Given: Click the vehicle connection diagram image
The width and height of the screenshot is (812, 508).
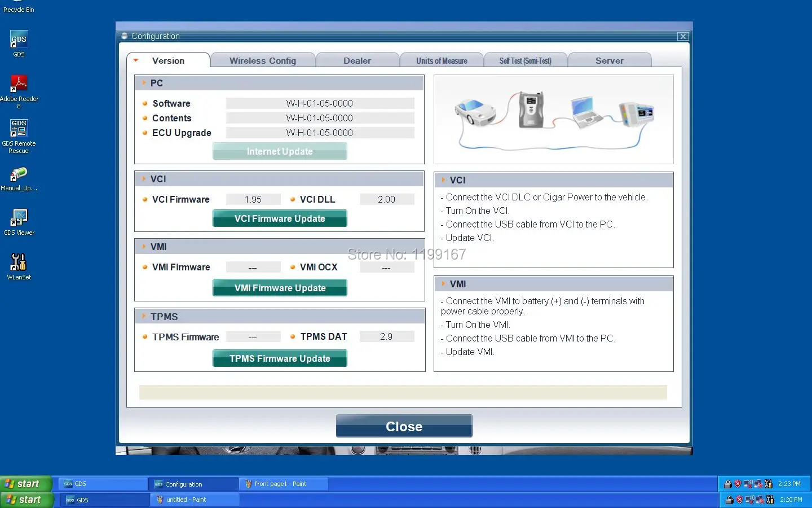Looking at the screenshot, I should (x=553, y=120).
